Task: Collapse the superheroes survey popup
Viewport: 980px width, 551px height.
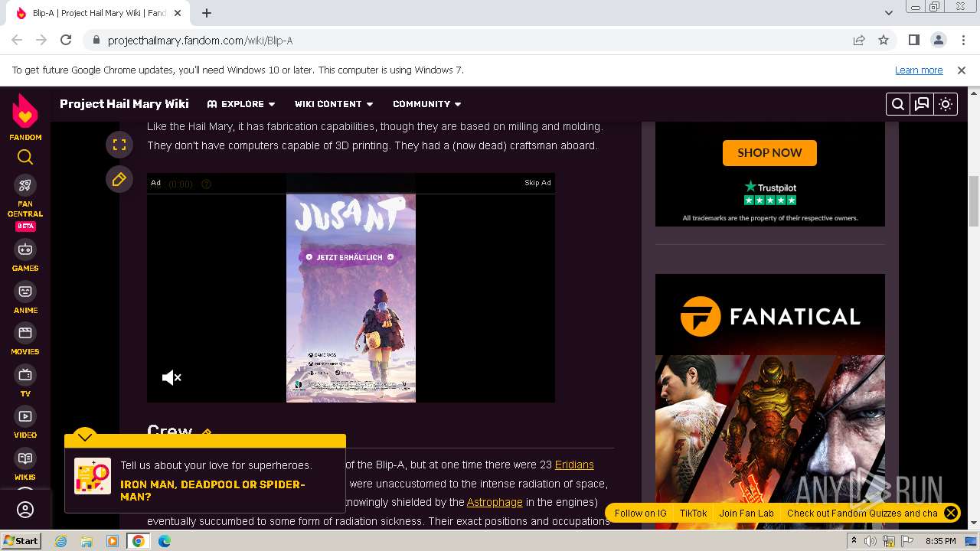Action: (85, 436)
